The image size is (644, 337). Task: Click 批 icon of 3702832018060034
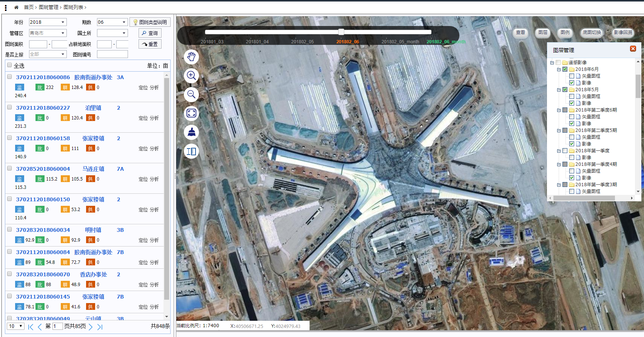(40, 240)
